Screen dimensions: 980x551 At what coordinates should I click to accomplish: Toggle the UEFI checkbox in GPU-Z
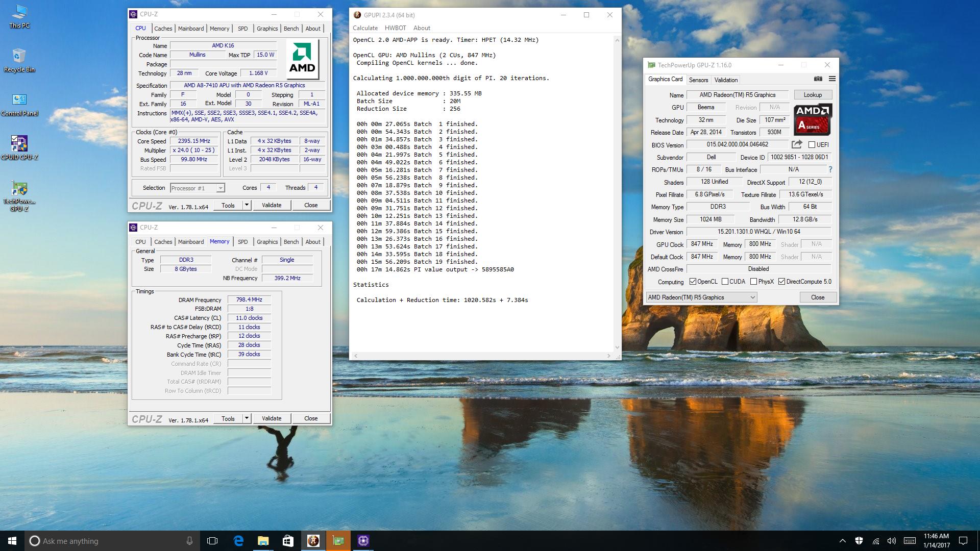tap(812, 145)
